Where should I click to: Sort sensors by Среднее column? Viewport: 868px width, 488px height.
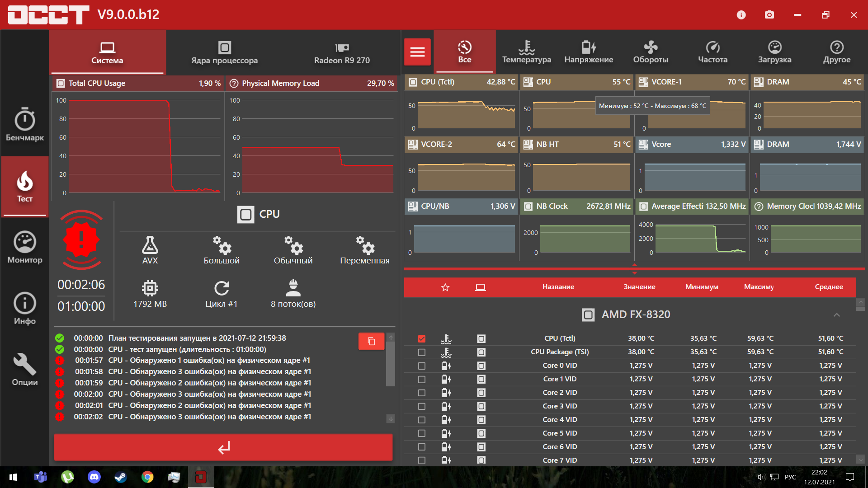click(828, 287)
